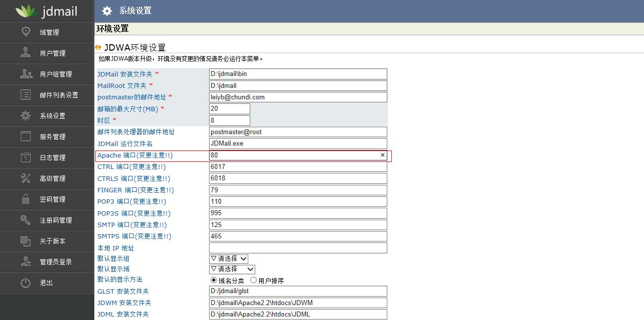Click the 用户管理 person icon
The image size is (644, 320).
tap(26, 53)
